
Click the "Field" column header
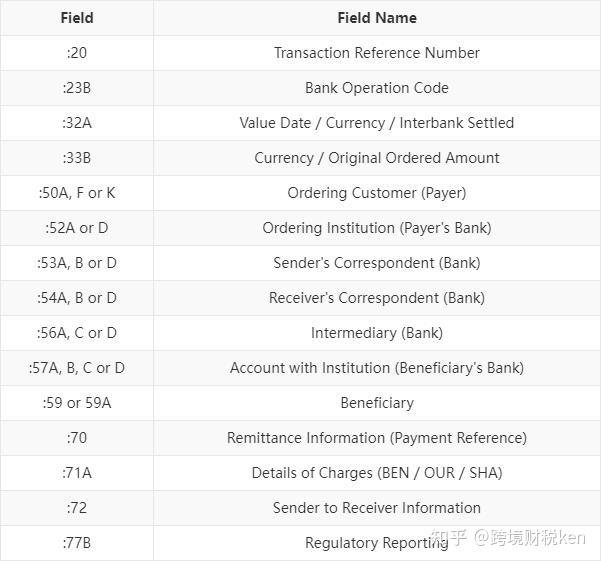(x=77, y=18)
